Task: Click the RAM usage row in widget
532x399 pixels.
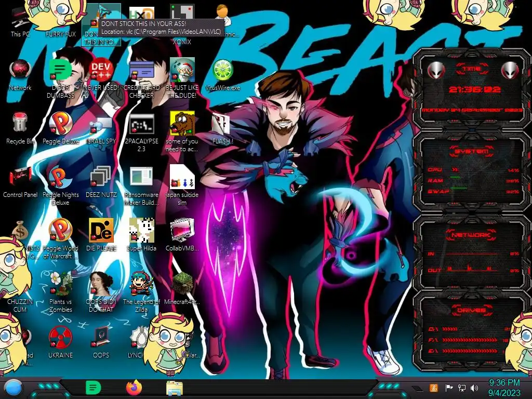Action: click(473, 180)
